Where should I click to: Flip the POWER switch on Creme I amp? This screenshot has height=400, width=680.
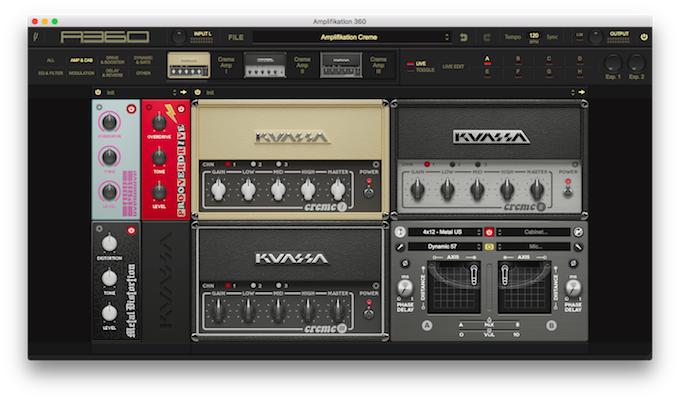[x=369, y=190]
